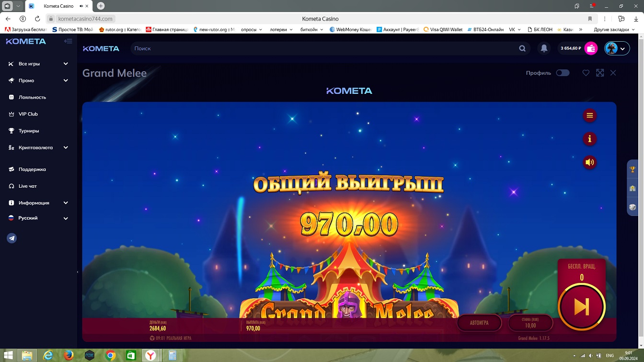Click the Grand Melee game title

(x=115, y=73)
